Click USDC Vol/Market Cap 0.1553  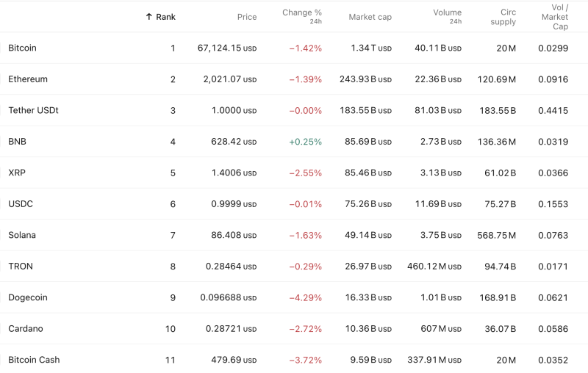coord(553,203)
